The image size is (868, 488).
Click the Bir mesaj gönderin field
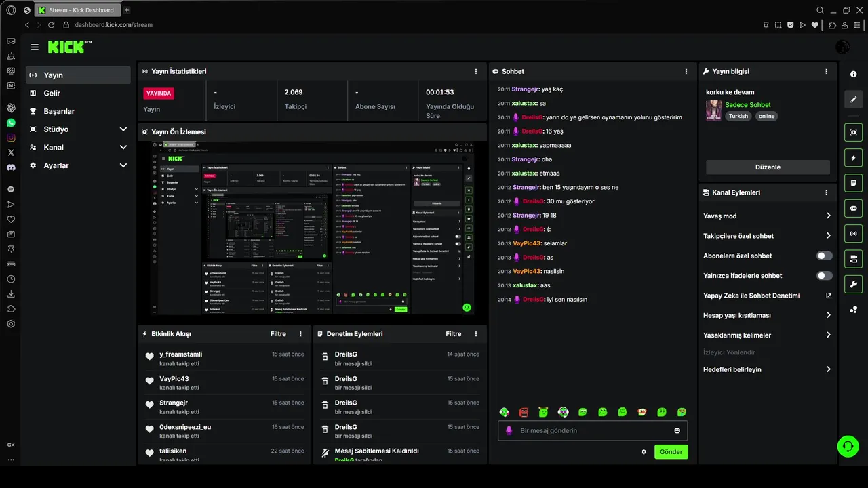[593, 431]
